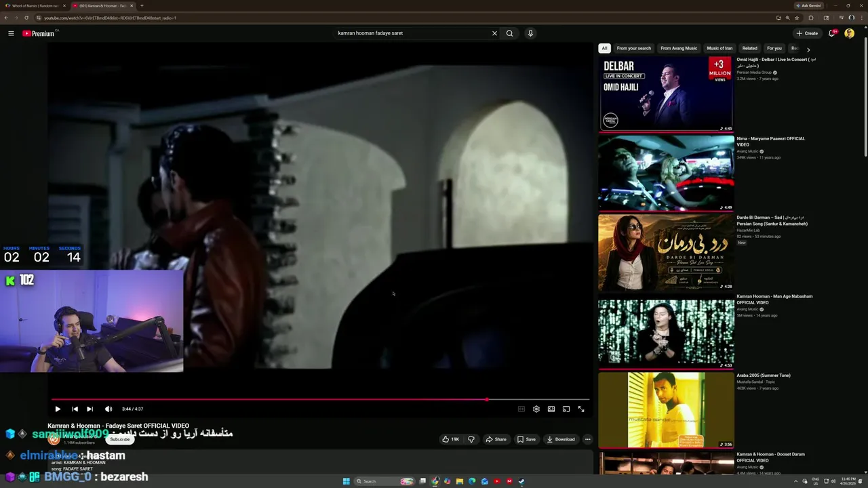The width and height of the screenshot is (868, 488).
Task: Start voice search with the microphone
Action: point(530,33)
